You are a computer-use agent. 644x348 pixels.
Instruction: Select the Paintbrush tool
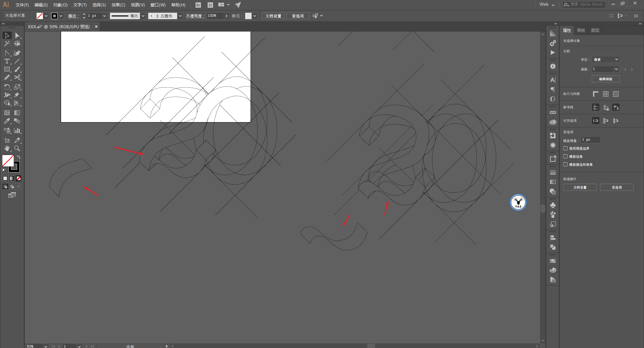click(17, 69)
